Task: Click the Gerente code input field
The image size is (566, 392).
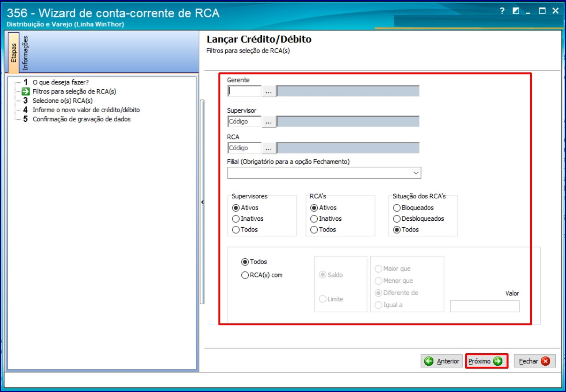Action: [244, 91]
